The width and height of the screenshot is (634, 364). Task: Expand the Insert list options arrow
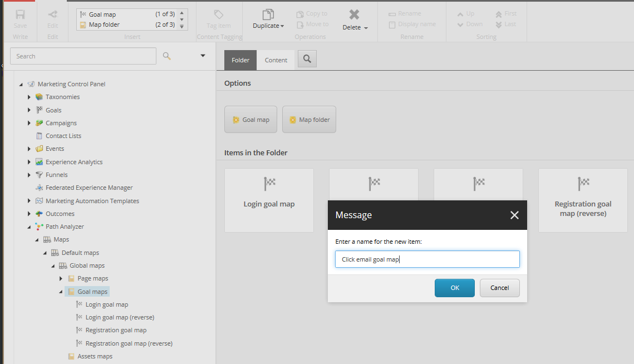pyautogui.click(x=182, y=27)
